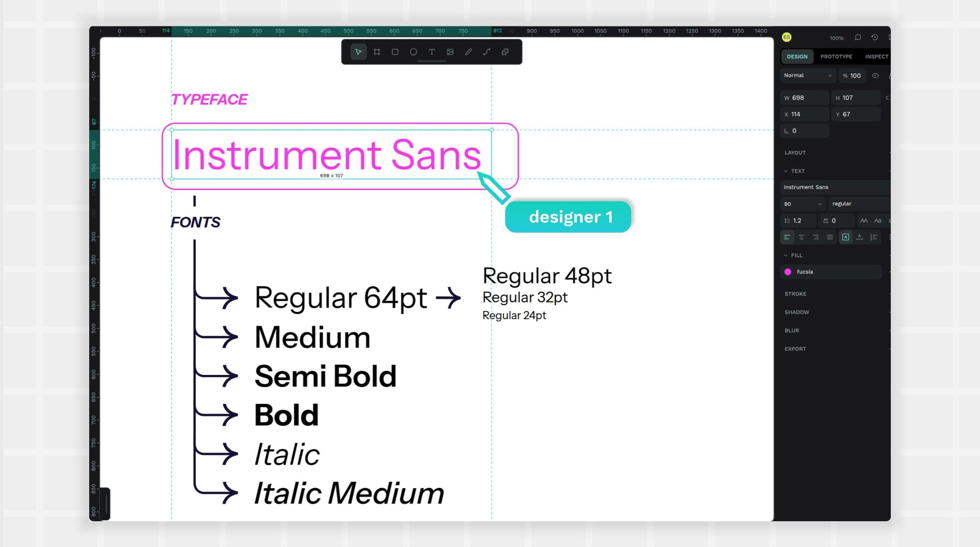Open the Plugins puzzle icon
Image resolution: width=980 pixels, height=547 pixels.
click(505, 52)
